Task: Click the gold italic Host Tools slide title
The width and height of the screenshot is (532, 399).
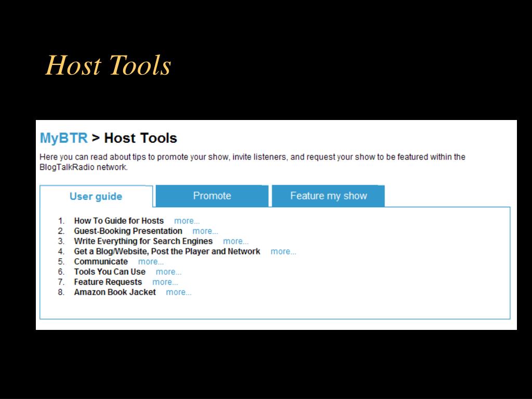Action: coord(108,65)
